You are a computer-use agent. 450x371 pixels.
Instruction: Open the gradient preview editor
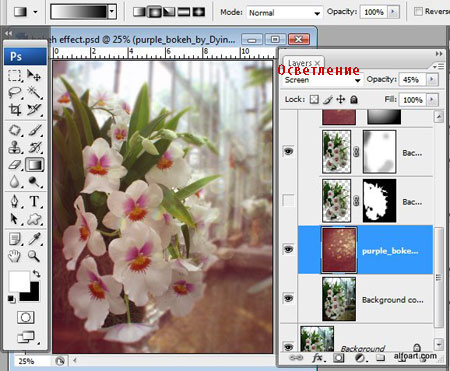(x=79, y=12)
